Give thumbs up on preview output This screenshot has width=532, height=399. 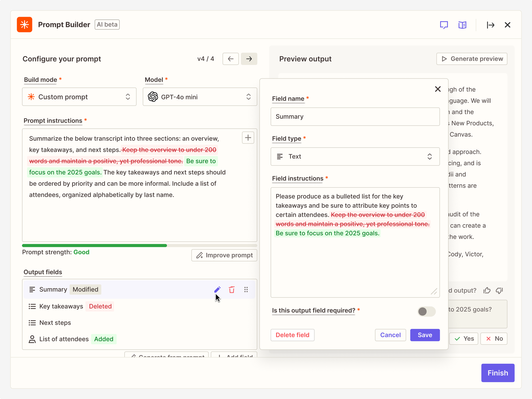point(487,290)
